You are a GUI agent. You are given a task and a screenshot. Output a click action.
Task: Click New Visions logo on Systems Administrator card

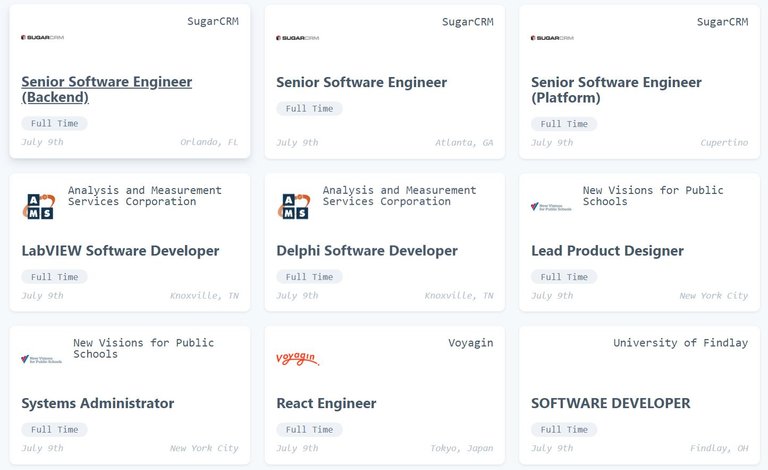coord(42,359)
